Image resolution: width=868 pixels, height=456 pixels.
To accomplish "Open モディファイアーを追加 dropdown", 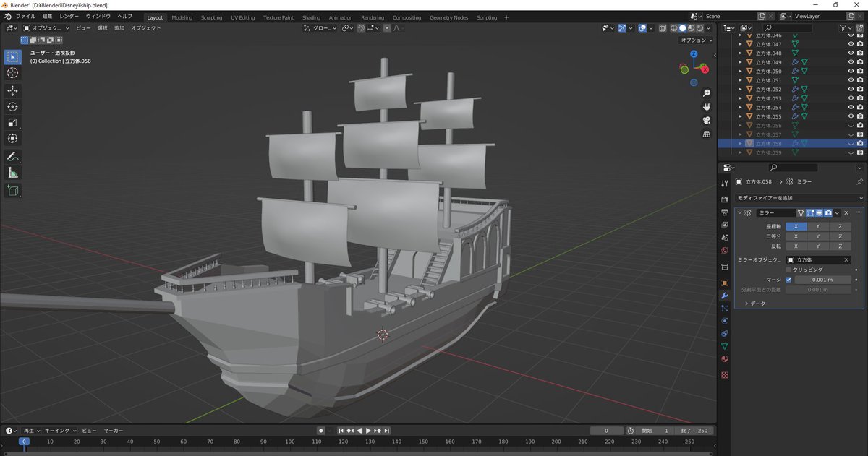I will 799,198.
